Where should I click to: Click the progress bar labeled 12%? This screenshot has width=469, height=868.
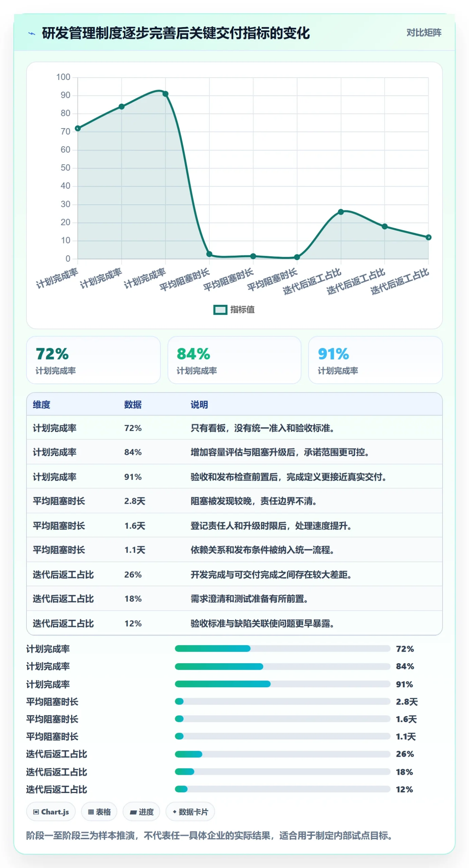(x=282, y=789)
